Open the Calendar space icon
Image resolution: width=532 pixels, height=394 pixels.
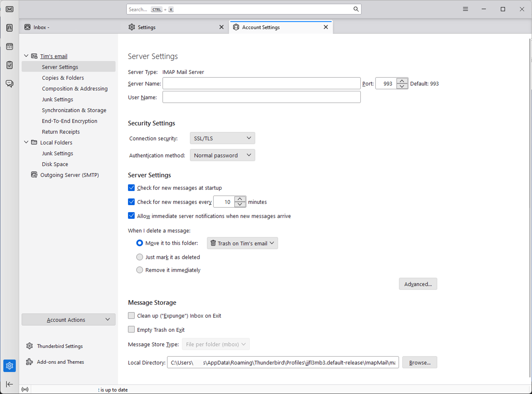[10, 46]
